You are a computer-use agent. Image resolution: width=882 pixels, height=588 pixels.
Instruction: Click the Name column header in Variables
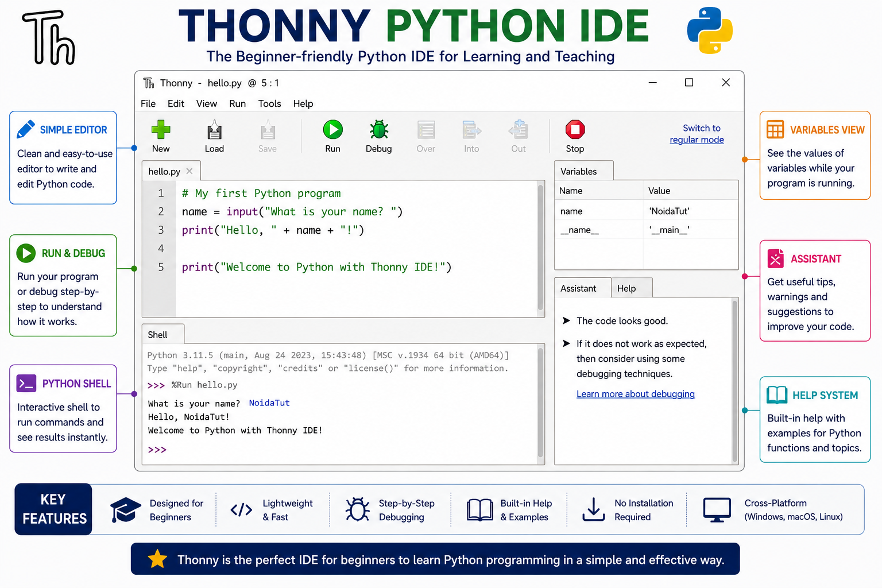tap(599, 191)
